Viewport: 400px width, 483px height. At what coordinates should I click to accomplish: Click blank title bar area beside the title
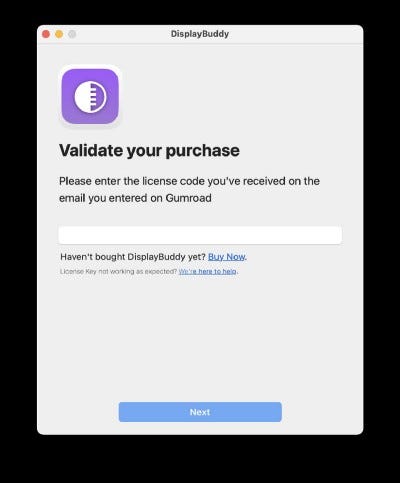pyautogui.click(x=293, y=34)
